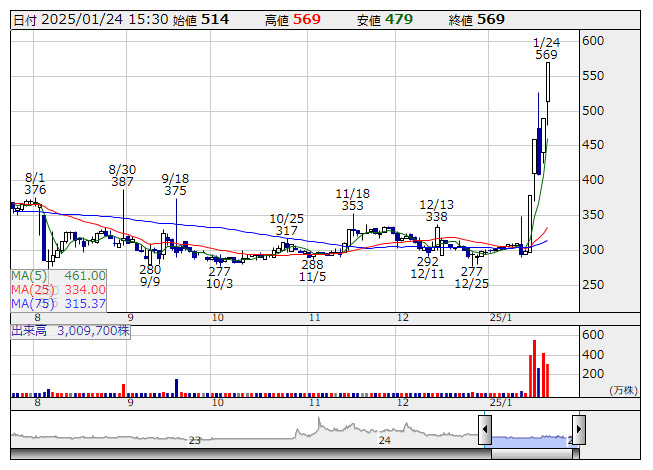Viewport: 653px width, 470px height.
Task: Click the MA(75) 315.37 legend entry
Action: click(x=58, y=304)
